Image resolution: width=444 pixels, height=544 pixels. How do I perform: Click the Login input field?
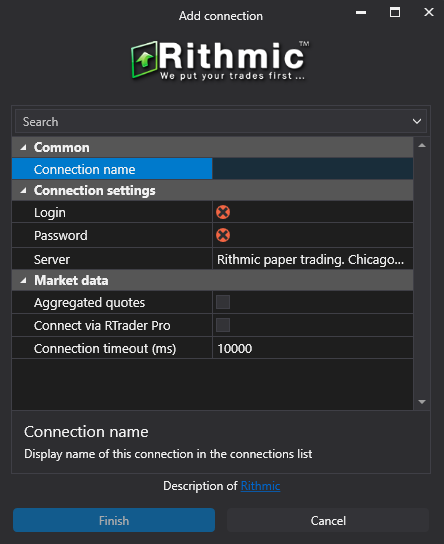coord(313,212)
